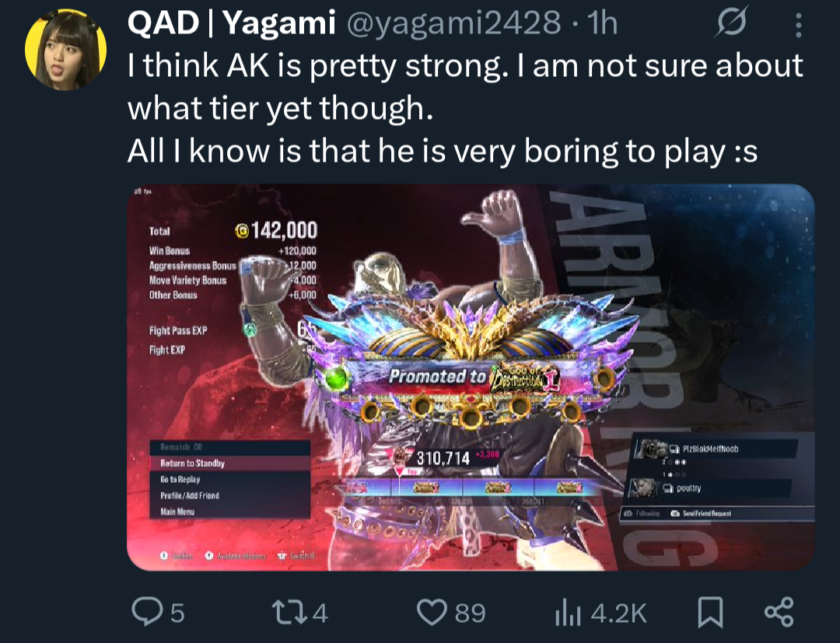Click the 1h post timestamp
Screen dimensions: 840x643
coord(602,23)
